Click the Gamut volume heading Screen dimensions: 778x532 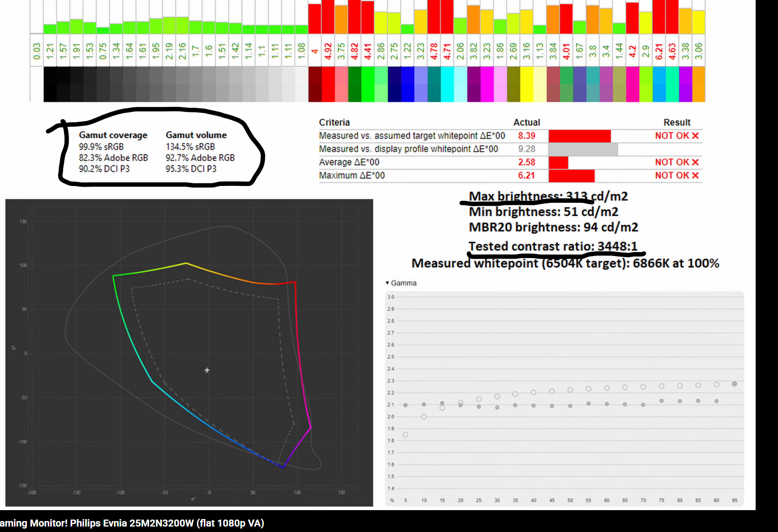pos(196,135)
